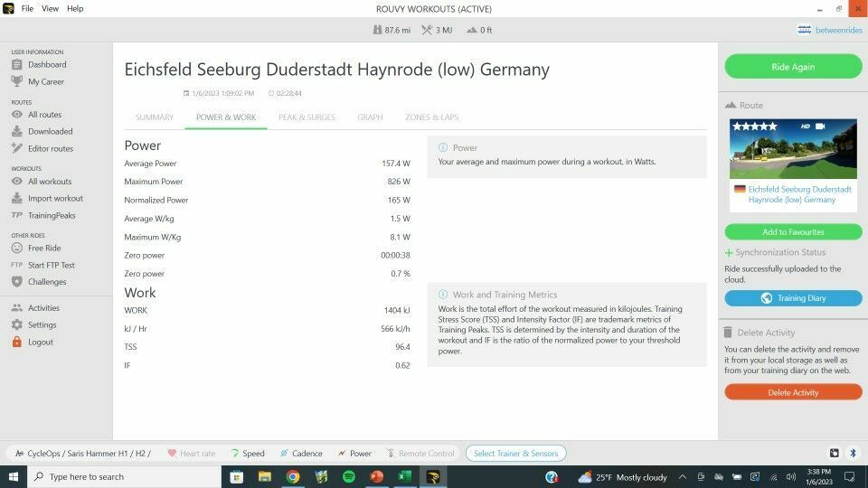Viewport: 868px width, 488px height.
Task: Click the Bluetooth icon in status bar
Action: click(851, 453)
